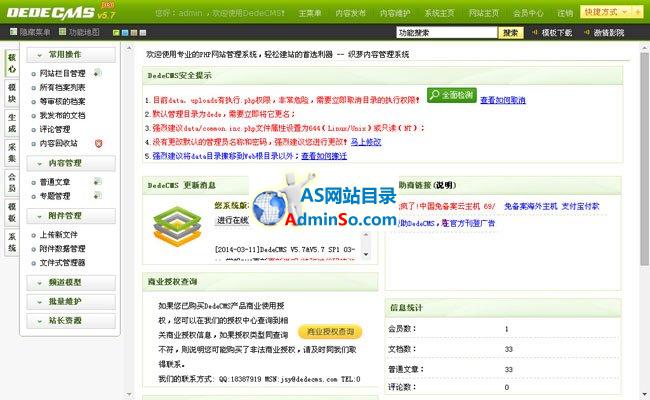This screenshot has height=400, width=650.
Task: Open 网站主页 from the top menu
Action: pyautogui.click(x=484, y=13)
